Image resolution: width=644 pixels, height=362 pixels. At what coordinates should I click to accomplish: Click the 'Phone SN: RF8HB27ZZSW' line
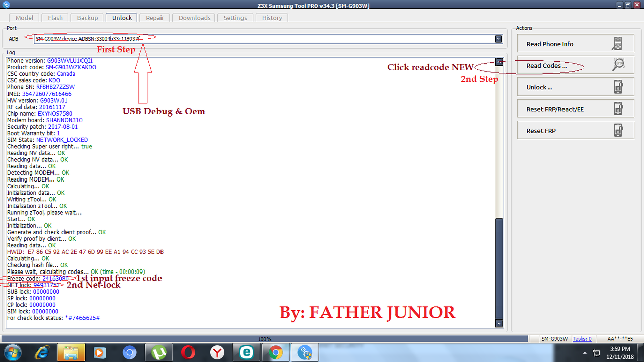[x=41, y=87]
